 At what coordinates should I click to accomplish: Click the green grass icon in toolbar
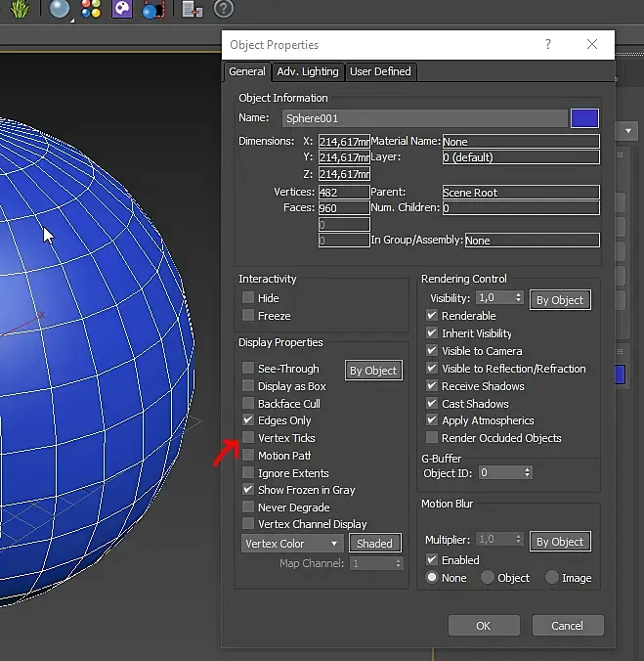click(x=18, y=10)
